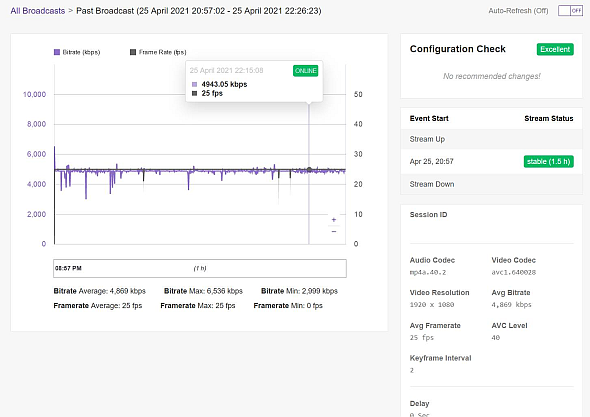Screen dimensions: 590x417
Task: Click the Video Resolution 1920 x 1080 value
Action: tap(432, 304)
